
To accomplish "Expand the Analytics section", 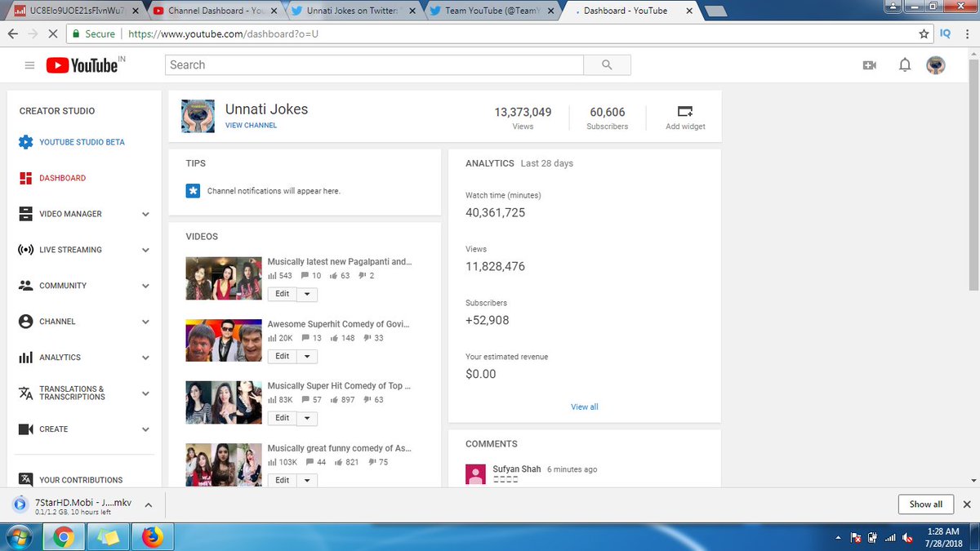I will (x=145, y=358).
